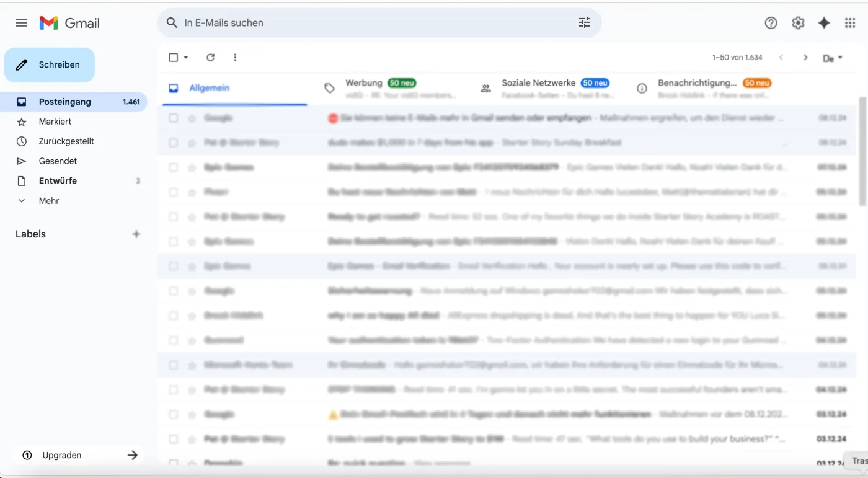Check the first email row checkbox

174,118
